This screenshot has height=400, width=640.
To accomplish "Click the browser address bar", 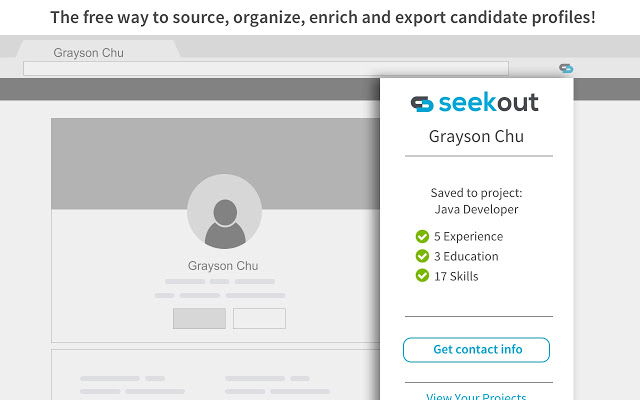I will coord(266,69).
